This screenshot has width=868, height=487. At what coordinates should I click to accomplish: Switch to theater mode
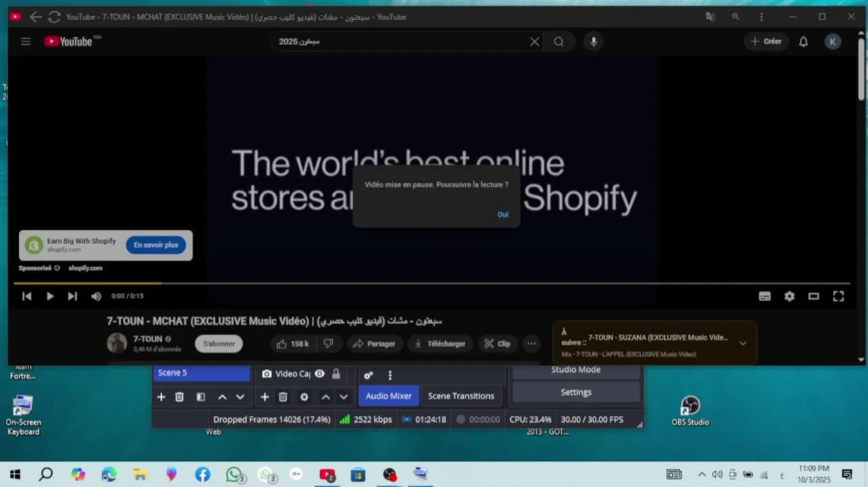814,296
